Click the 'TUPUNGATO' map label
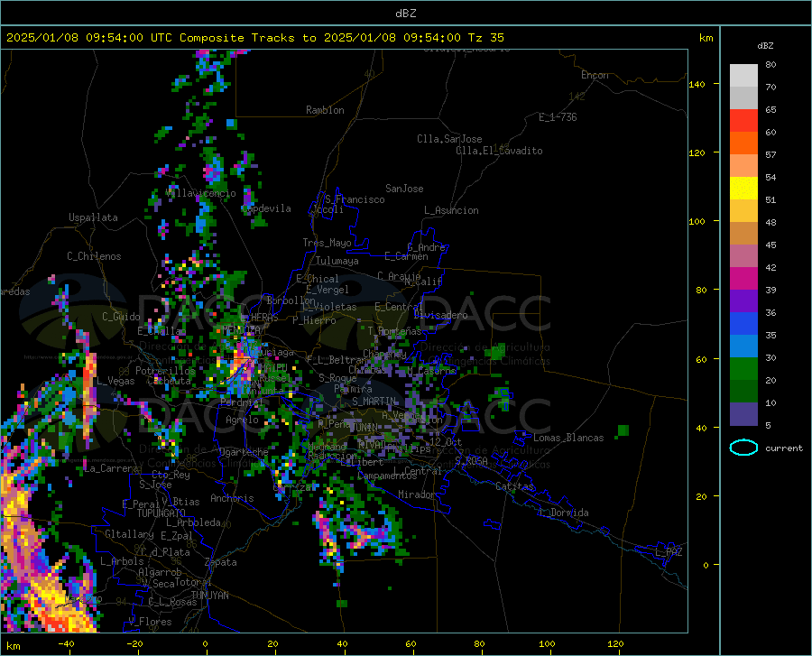The height and width of the screenshot is (656, 812). [x=161, y=513]
